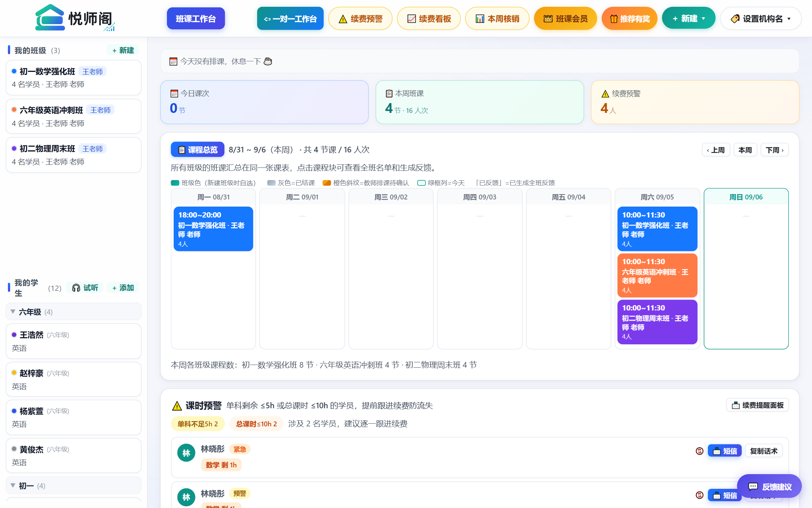The width and height of the screenshot is (812, 508).
Task: Click the 续费预警 4人 stat card
Action: [x=695, y=102]
